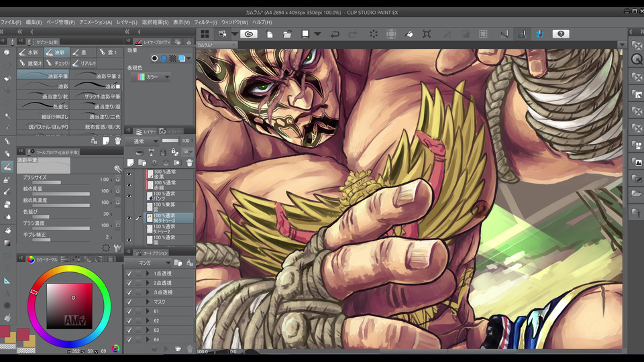The width and height of the screenshot is (644, 362).
Task: Open the ウィンドウ(W) menu
Action: pyautogui.click(x=235, y=22)
